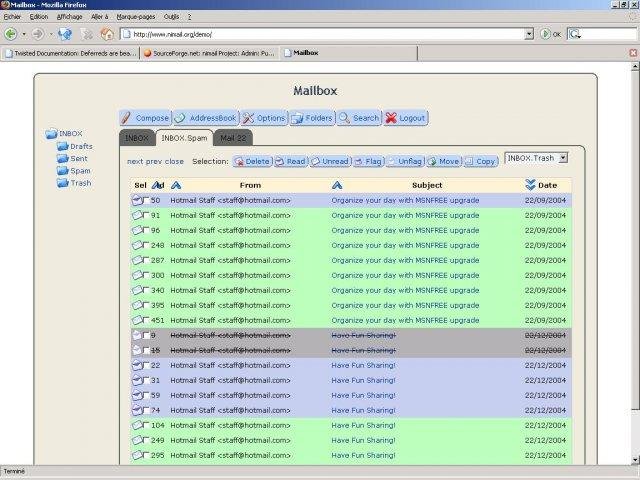Click the prev link
The height and width of the screenshot is (480, 640).
(x=154, y=161)
